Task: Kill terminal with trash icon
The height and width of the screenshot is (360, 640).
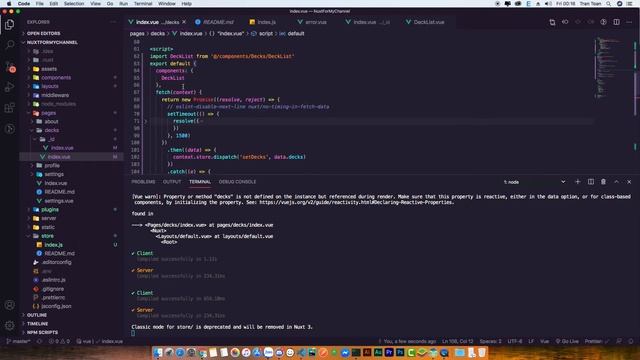Action: [x=603, y=182]
